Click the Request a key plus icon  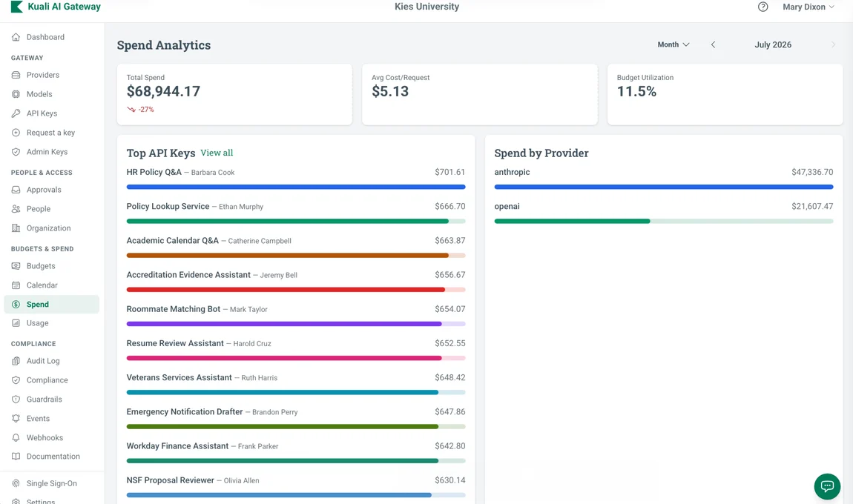(16, 133)
